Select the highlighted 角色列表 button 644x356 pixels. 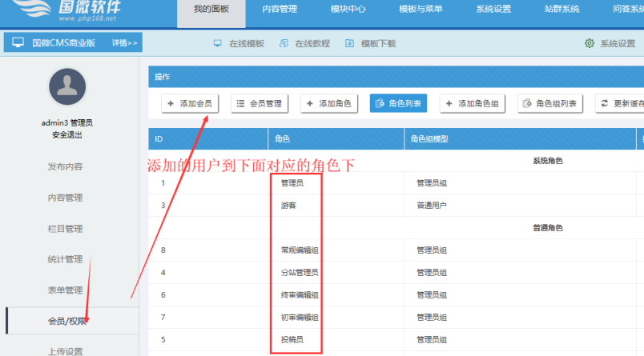click(x=399, y=103)
